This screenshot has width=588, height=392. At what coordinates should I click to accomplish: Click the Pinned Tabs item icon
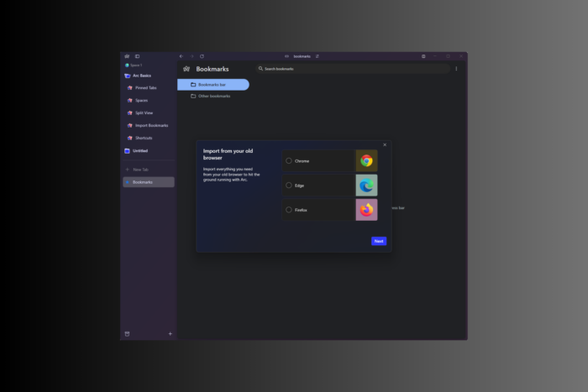click(x=129, y=87)
